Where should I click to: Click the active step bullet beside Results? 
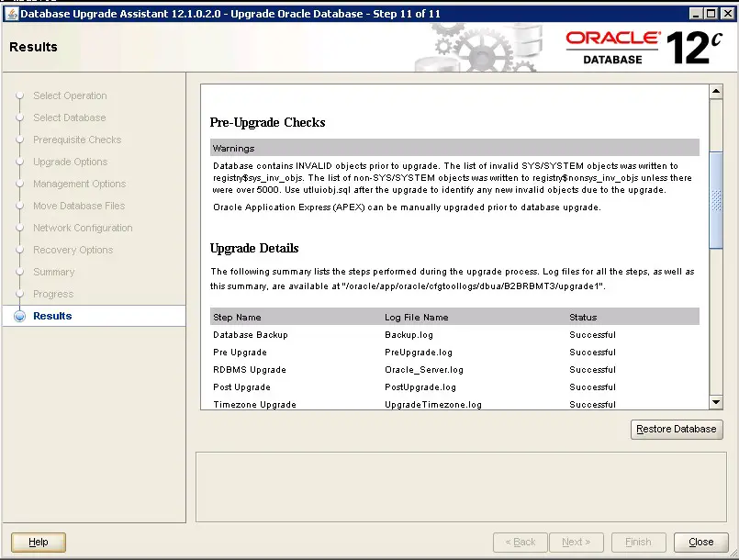tap(20, 316)
